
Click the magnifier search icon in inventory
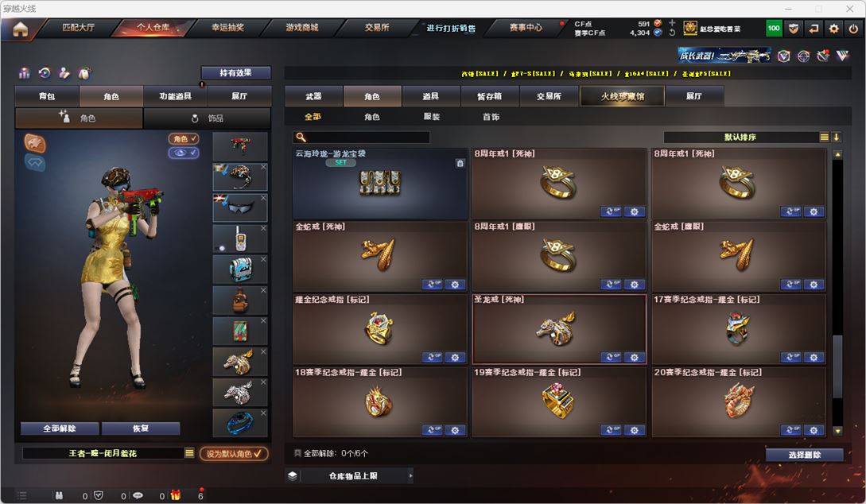point(301,137)
